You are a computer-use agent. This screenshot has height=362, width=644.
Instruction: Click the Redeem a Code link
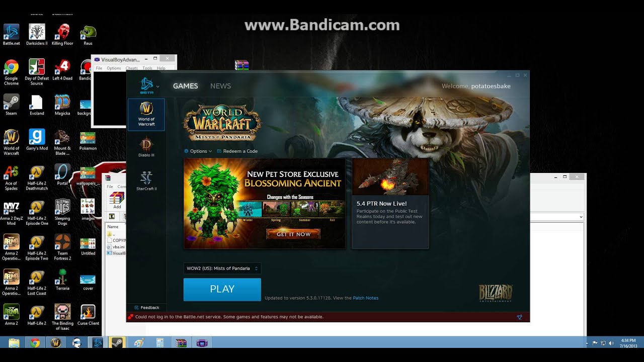pos(237,151)
